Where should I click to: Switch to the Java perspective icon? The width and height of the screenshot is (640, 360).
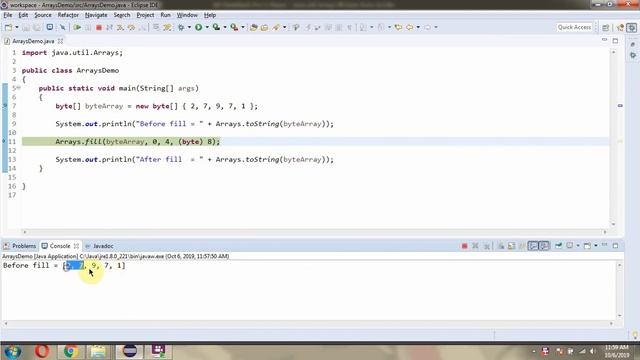pos(621,27)
